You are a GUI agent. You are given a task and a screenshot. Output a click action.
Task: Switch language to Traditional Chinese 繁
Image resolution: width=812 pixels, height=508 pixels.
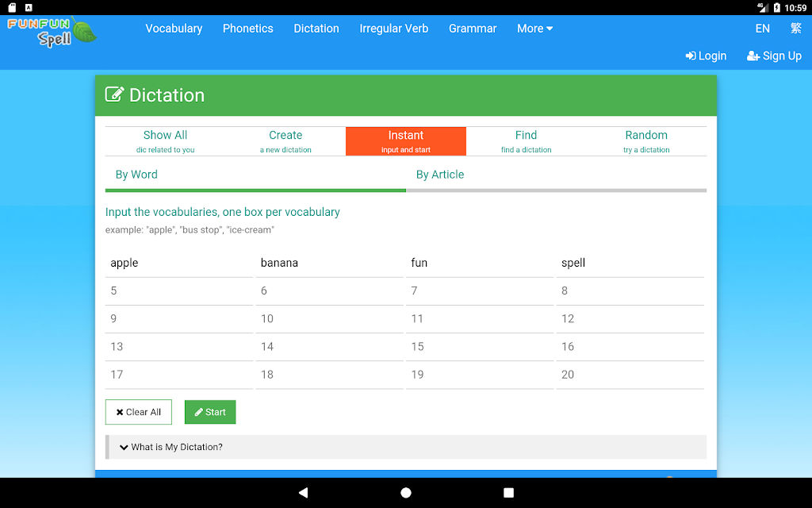coord(796,29)
